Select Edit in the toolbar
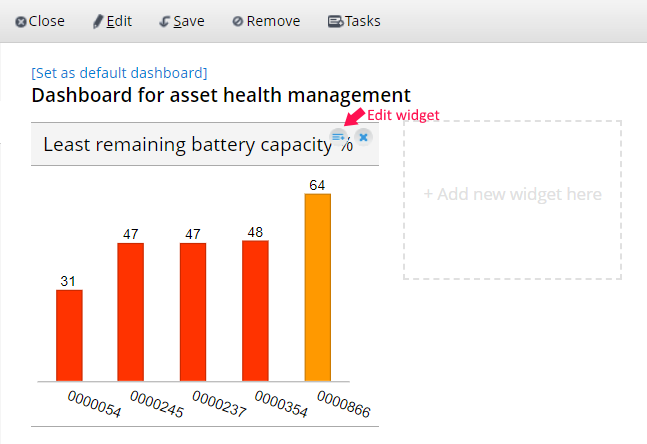 coord(112,21)
